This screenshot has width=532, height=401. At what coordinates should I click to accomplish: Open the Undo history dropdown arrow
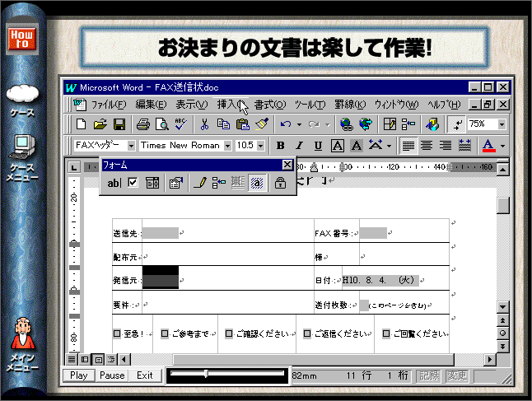click(299, 124)
